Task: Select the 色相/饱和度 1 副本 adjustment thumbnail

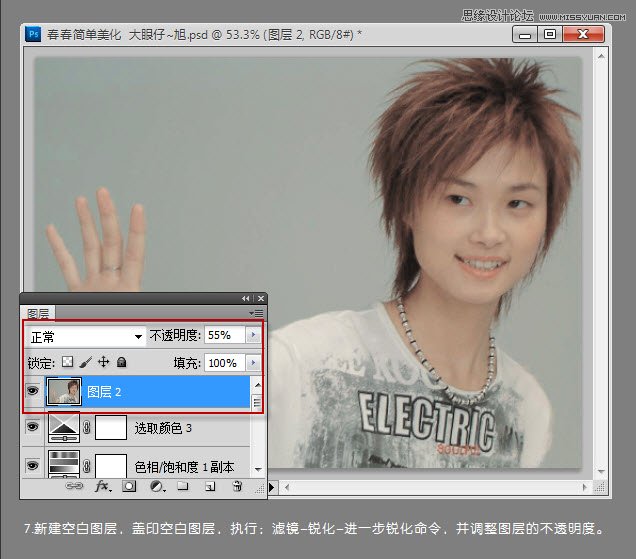Action: tap(64, 464)
